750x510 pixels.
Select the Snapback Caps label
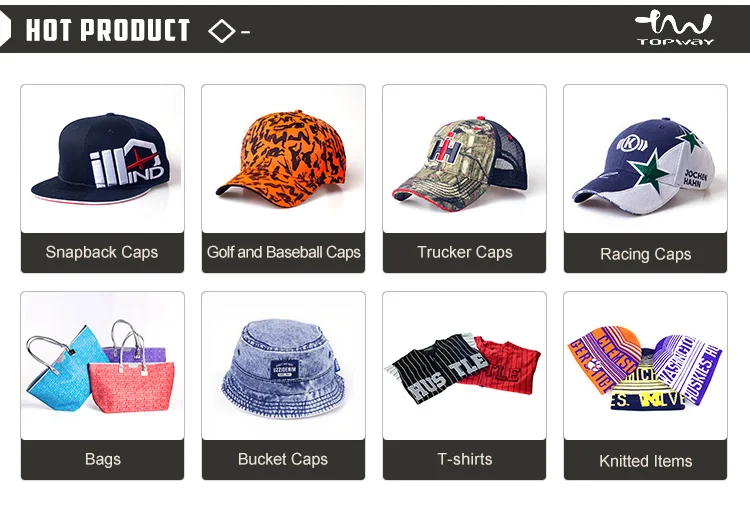(x=102, y=253)
